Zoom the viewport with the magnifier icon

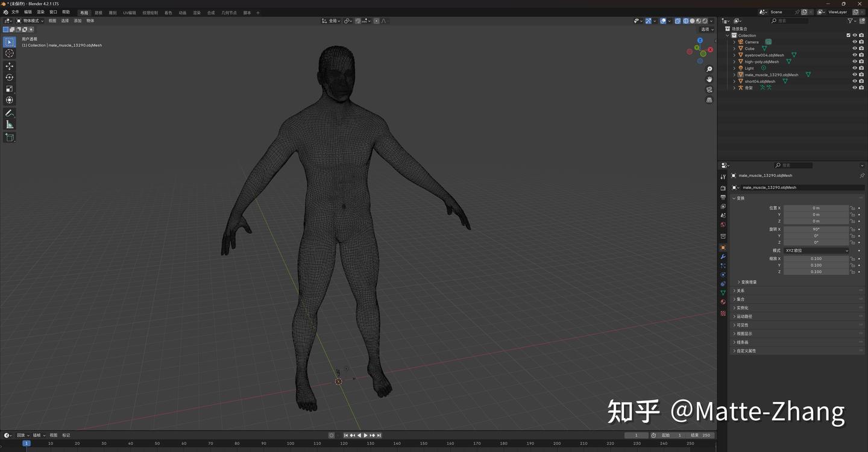coord(709,69)
